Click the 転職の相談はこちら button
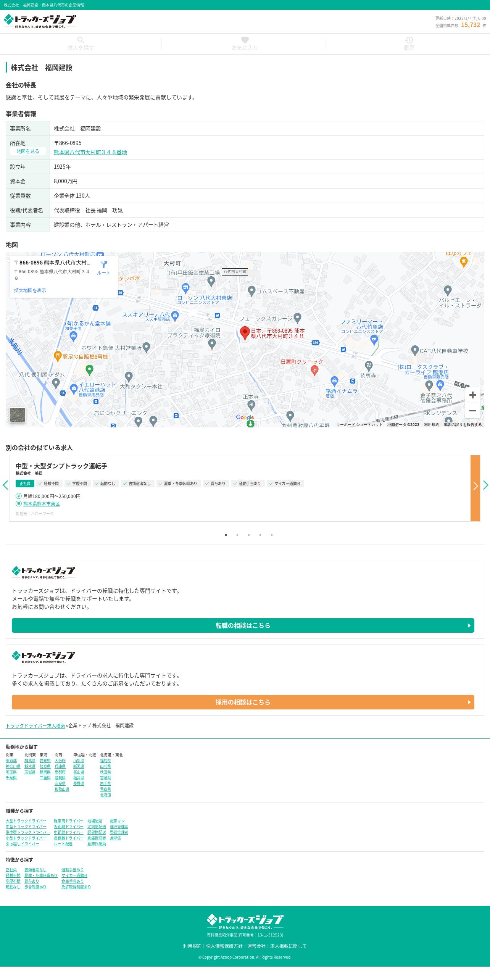This screenshot has width=490, height=980. click(x=243, y=625)
